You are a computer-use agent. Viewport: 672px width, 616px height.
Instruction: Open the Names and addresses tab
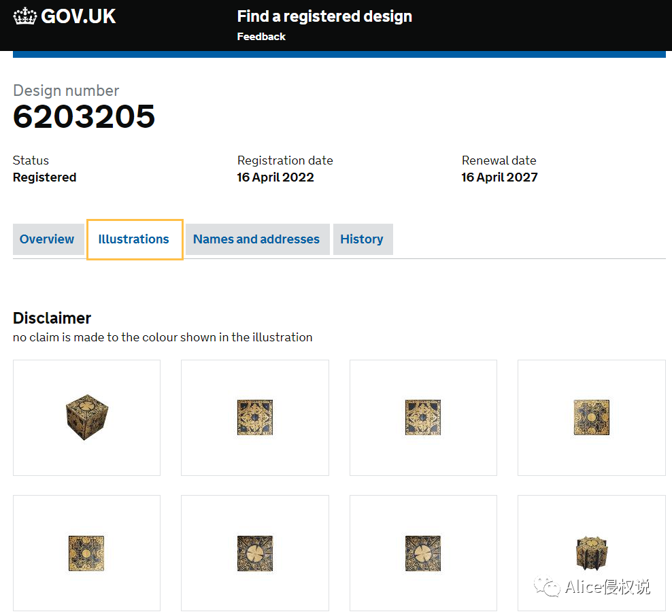tap(257, 239)
